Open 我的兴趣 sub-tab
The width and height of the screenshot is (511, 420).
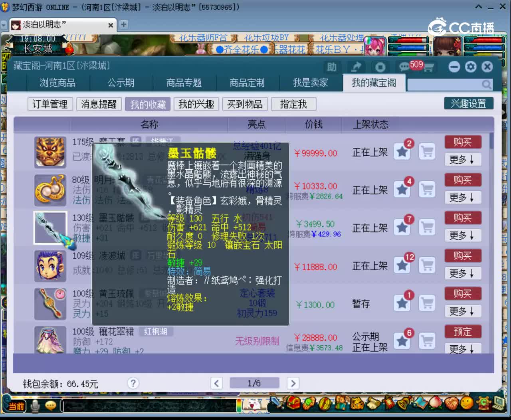(x=196, y=104)
